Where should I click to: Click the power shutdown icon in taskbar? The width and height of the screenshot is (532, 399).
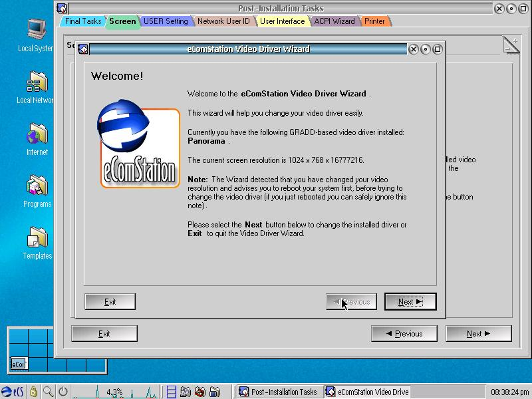(63, 392)
